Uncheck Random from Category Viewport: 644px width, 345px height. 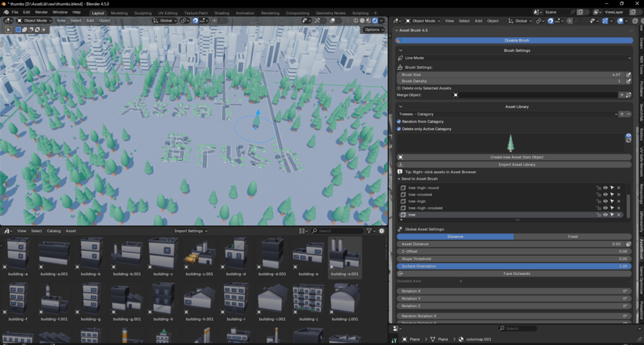tap(399, 122)
